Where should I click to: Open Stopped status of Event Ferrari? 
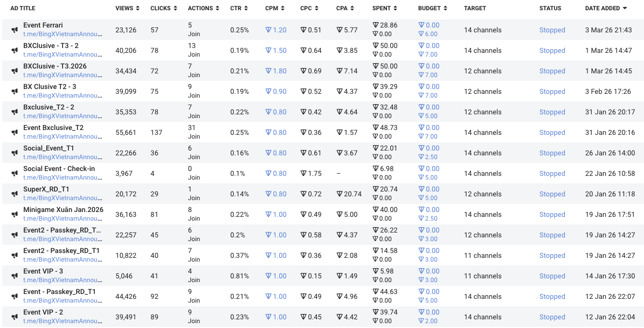[552, 30]
